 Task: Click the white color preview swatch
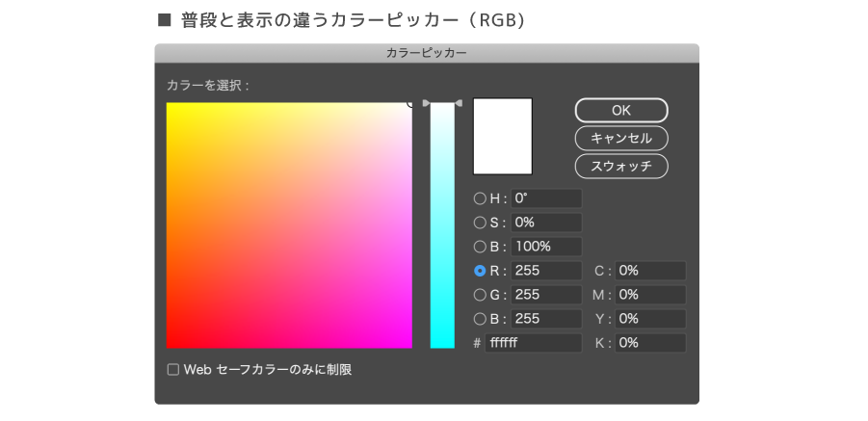coord(502,136)
